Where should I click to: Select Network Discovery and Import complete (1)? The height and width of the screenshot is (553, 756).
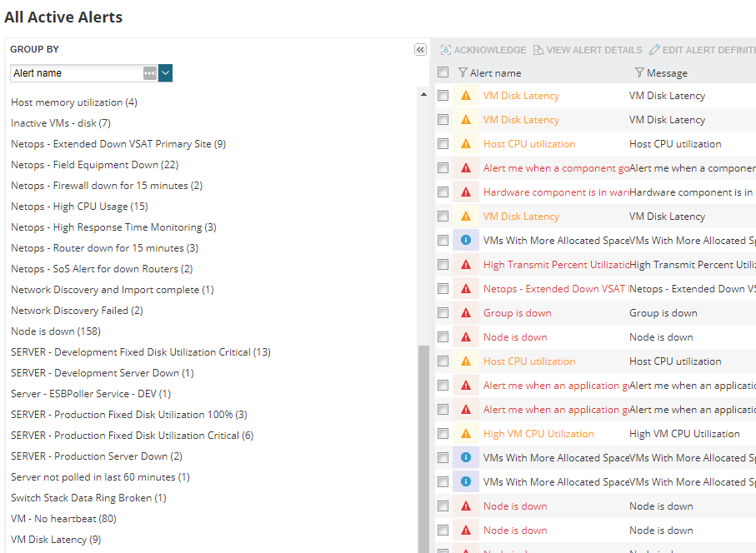click(113, 290)
